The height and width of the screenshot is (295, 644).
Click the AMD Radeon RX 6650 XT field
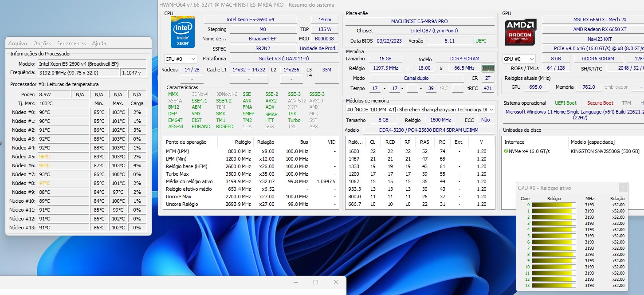point(593,29)
